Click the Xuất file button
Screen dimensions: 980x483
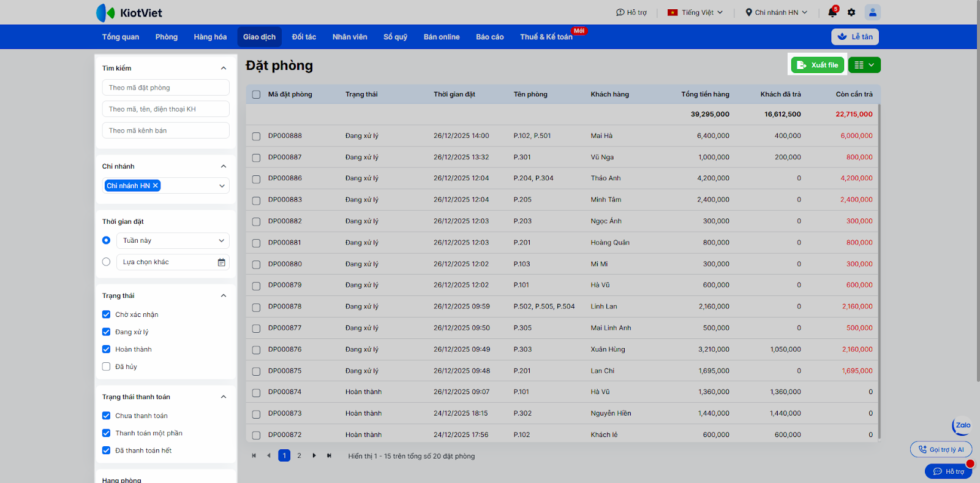(817, 65)
